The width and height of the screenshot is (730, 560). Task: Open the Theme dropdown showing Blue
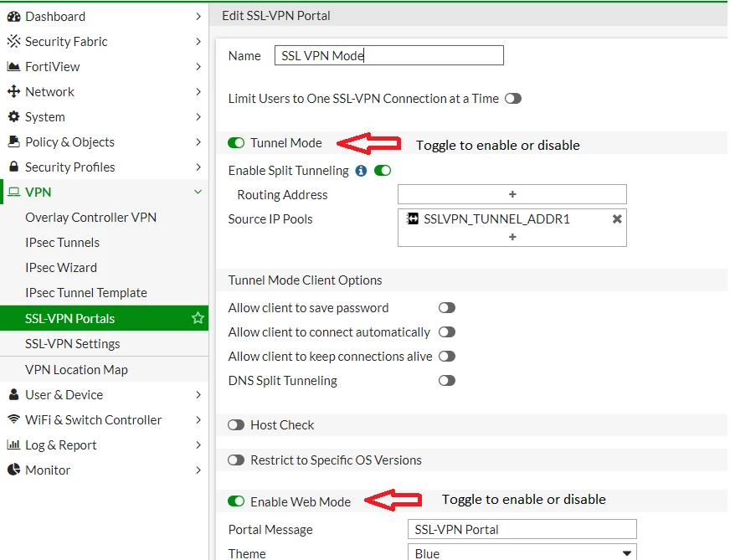tap(522, 552)
